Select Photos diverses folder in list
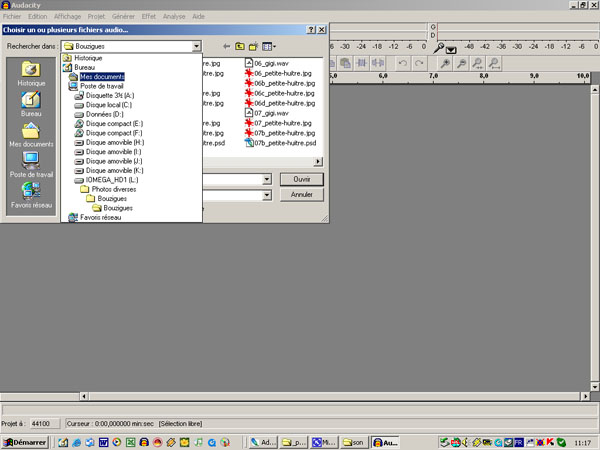This screenshot has height=450, width=600. coord(114,189)
